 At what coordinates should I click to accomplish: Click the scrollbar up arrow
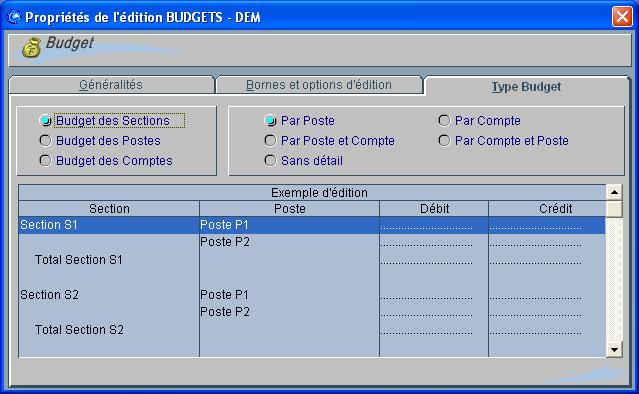point(614,192)
